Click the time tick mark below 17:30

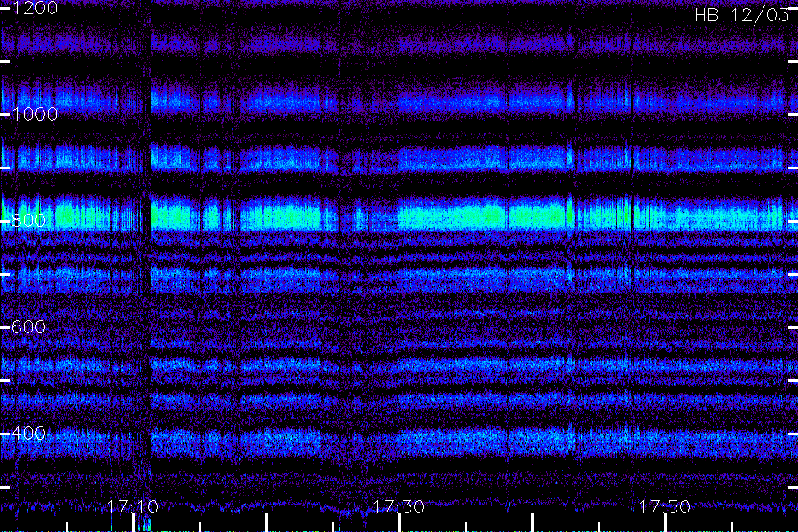click(x=399, y=523)
